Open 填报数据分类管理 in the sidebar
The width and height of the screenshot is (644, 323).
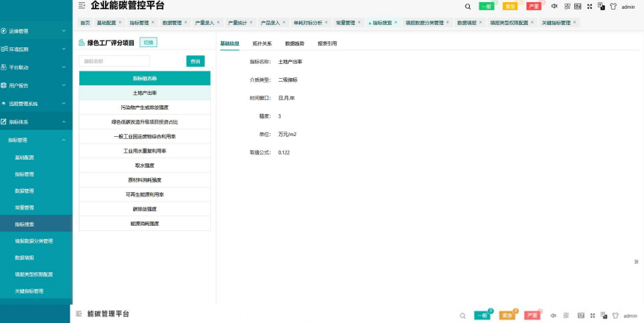click(34, 241)
